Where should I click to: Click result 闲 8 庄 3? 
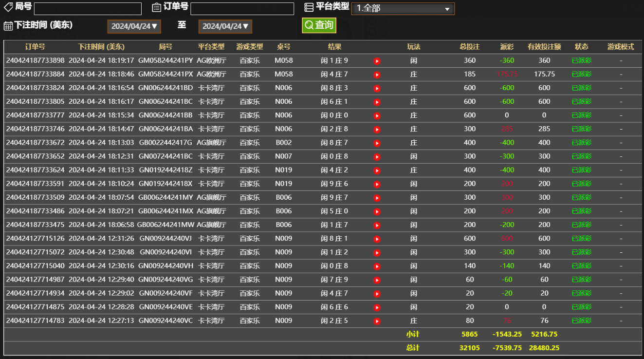334,88
